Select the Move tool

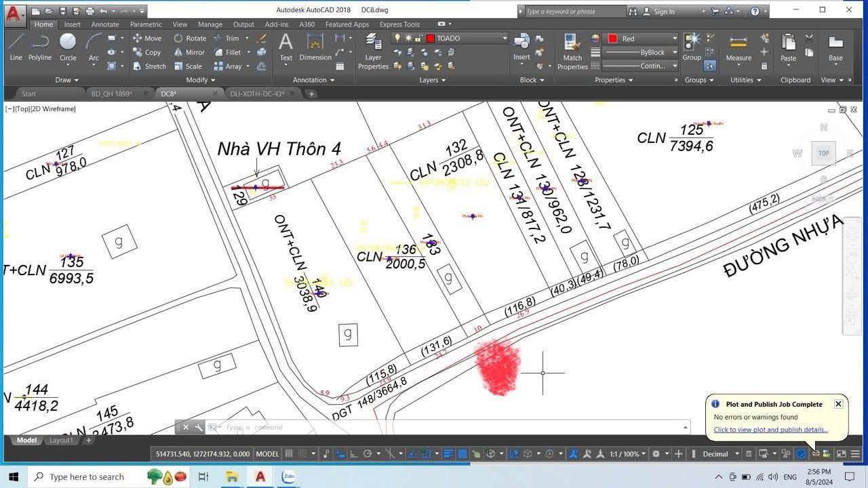click(x=155, y=38)
